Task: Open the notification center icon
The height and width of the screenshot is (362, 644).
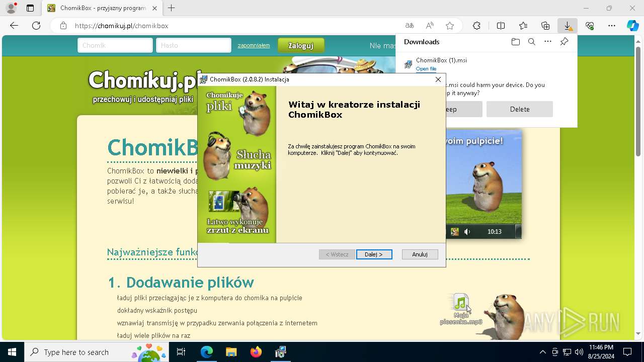Action: coord(627,352)
